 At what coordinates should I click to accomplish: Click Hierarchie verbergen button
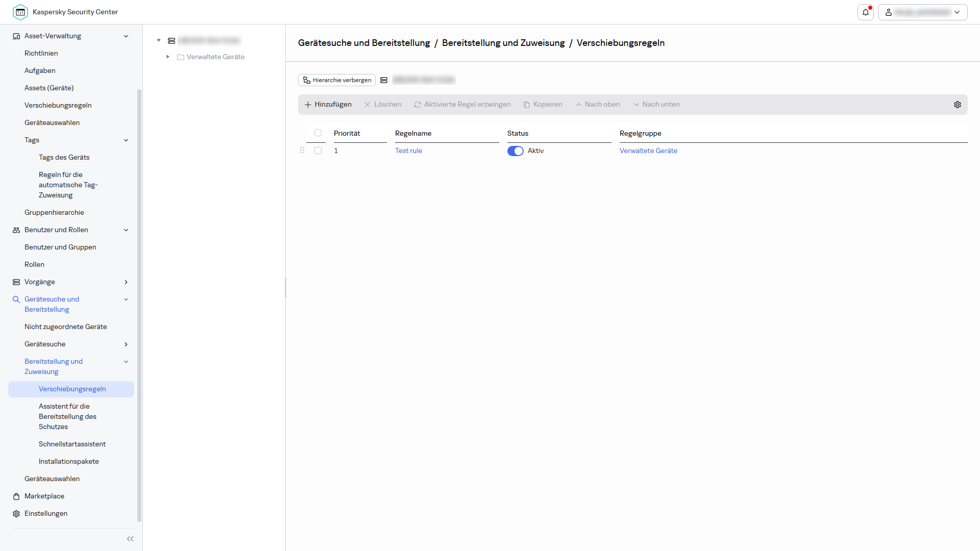coord(337,80)
